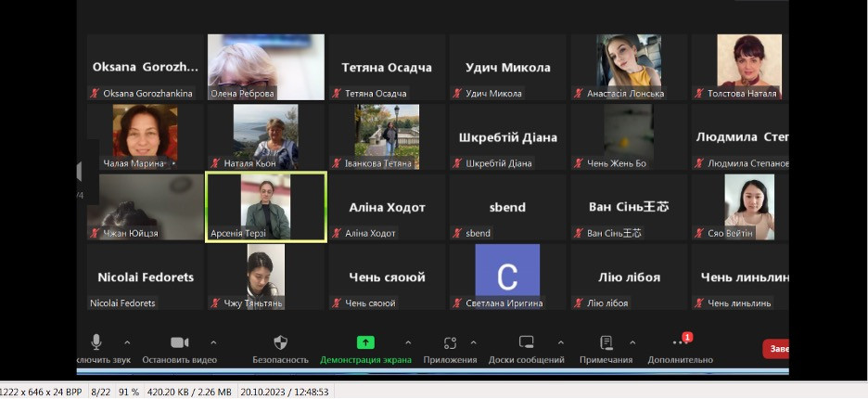Expand screen share options arrow

408,342
